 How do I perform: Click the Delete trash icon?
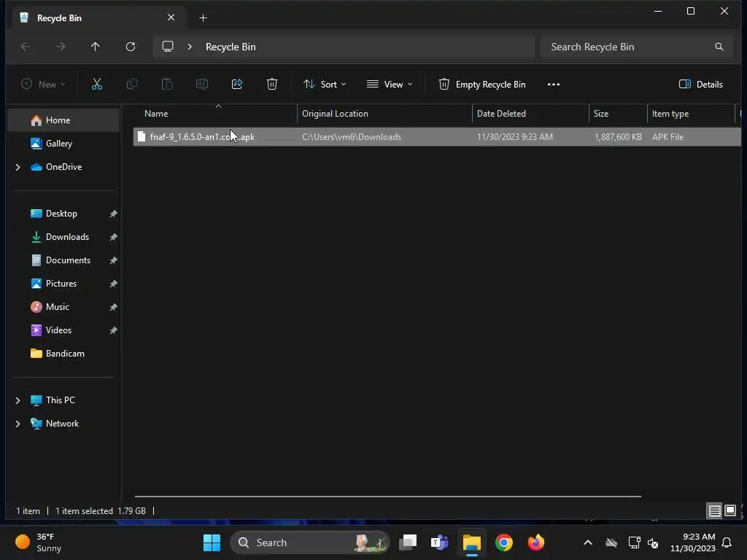click(x=272, y=85)
